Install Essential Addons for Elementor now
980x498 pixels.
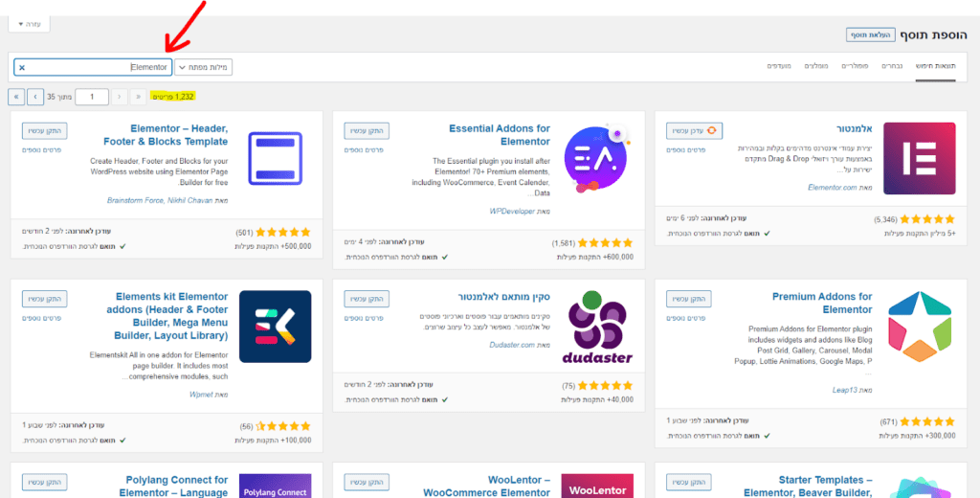point(367,131)
